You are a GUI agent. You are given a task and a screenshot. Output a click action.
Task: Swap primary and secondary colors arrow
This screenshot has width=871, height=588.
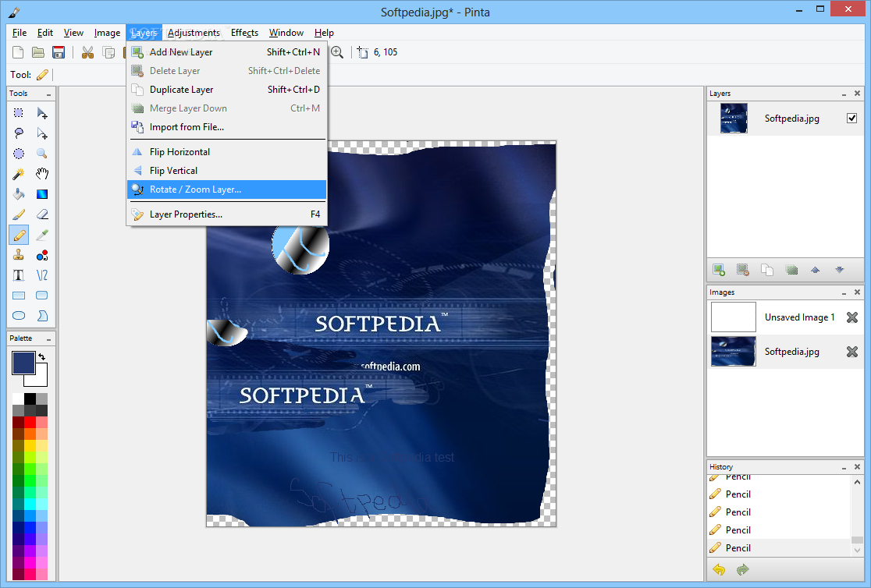41,356
